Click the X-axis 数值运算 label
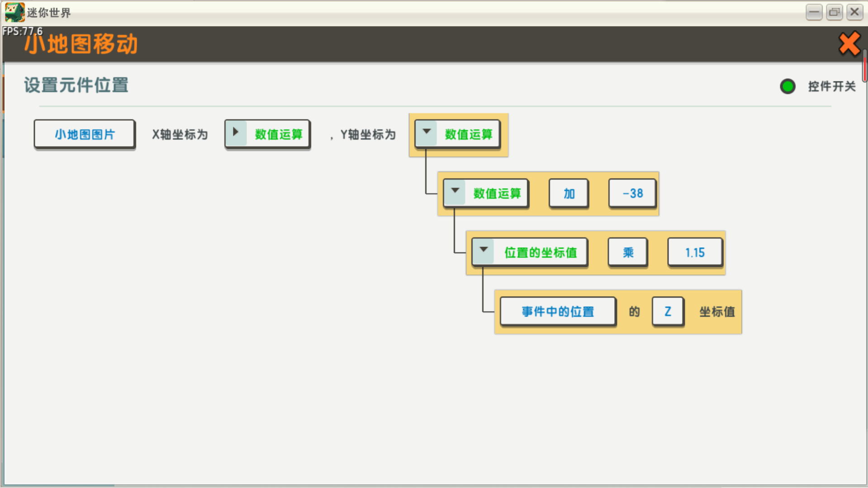 point(279,134)
